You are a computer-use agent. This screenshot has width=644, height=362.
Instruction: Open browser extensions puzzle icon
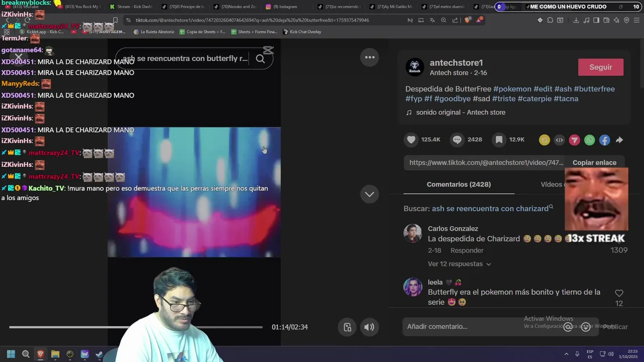click(550, 20)
